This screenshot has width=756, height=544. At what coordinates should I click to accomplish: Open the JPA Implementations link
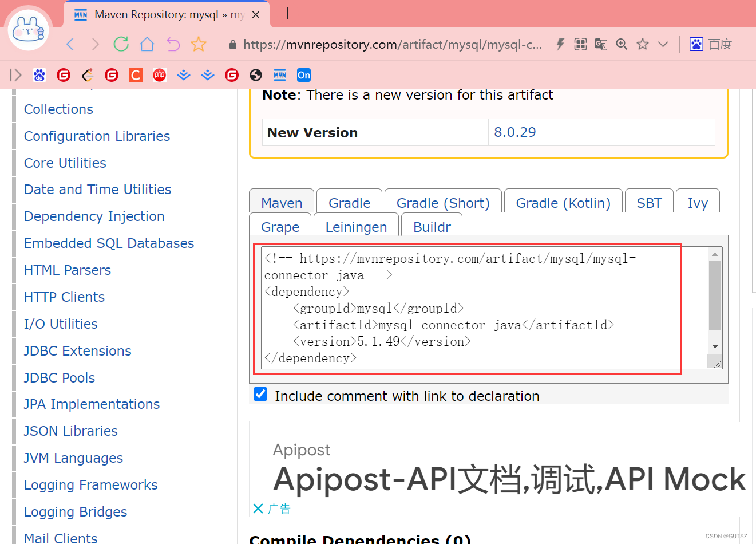point(92,404)
